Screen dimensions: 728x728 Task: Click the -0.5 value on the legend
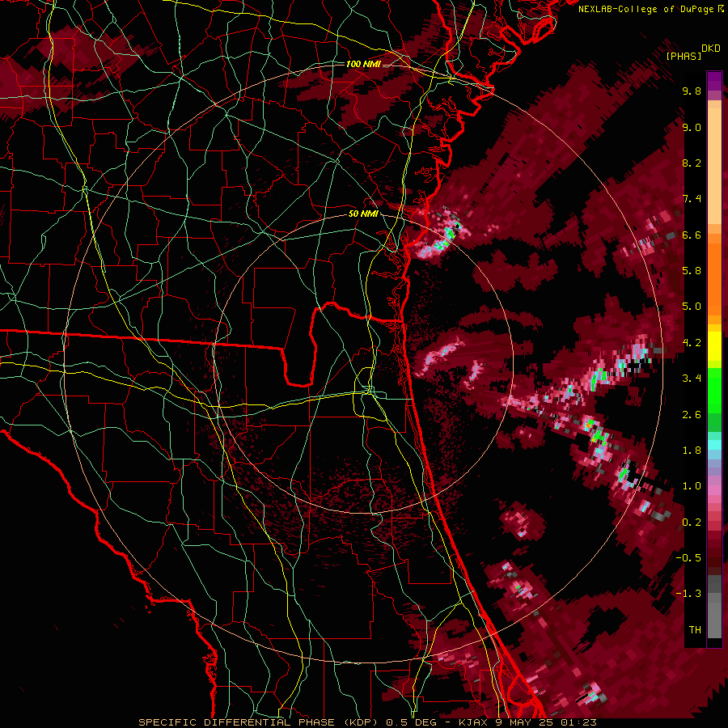pyautogui.click(x=688, y=558)
